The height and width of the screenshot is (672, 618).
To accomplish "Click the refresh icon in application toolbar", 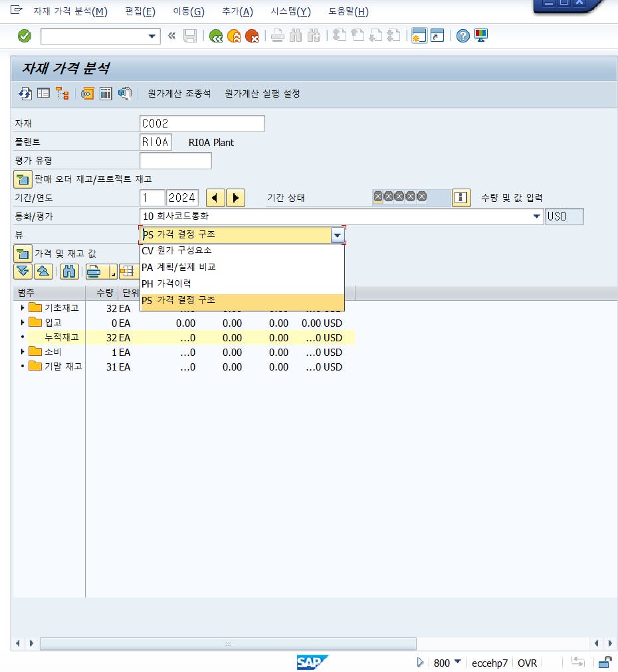I will coord(25,94).
